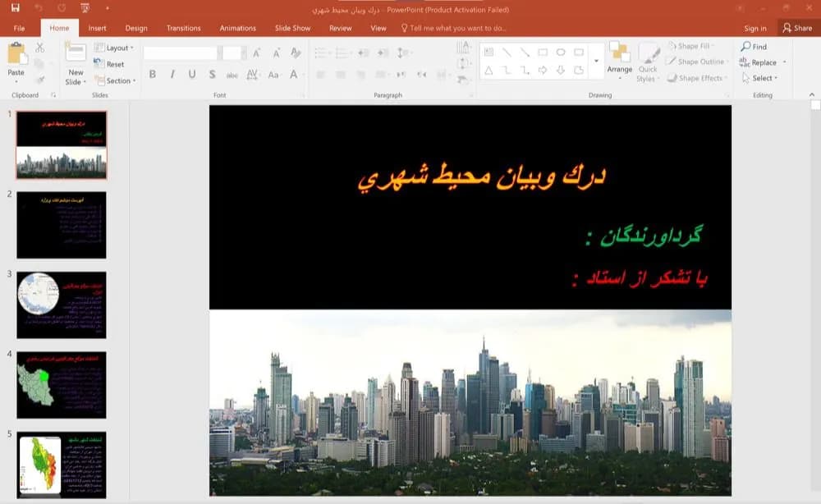The width and height of the screenshot is (821, 504).
Task: Select the Isosceles Triangle shape
Action: tap(488, 70)
